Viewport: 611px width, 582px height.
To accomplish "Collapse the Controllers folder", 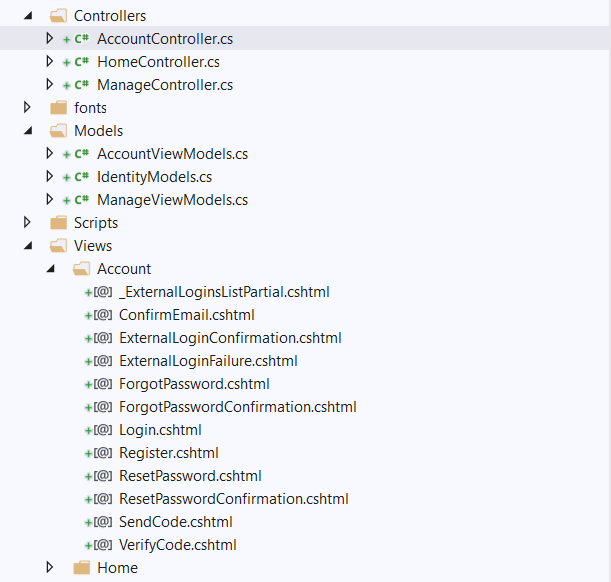I will [x=28, y=17].
